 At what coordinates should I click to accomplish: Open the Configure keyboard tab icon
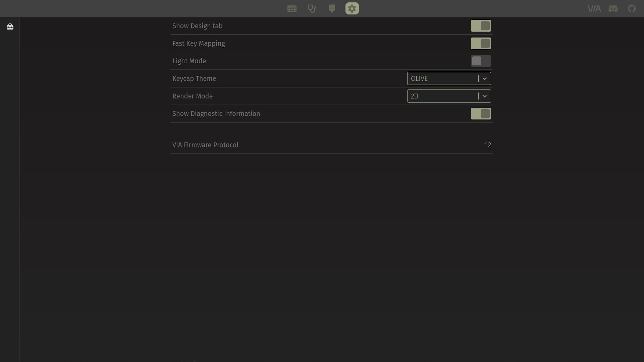click(x=292, y=9)
